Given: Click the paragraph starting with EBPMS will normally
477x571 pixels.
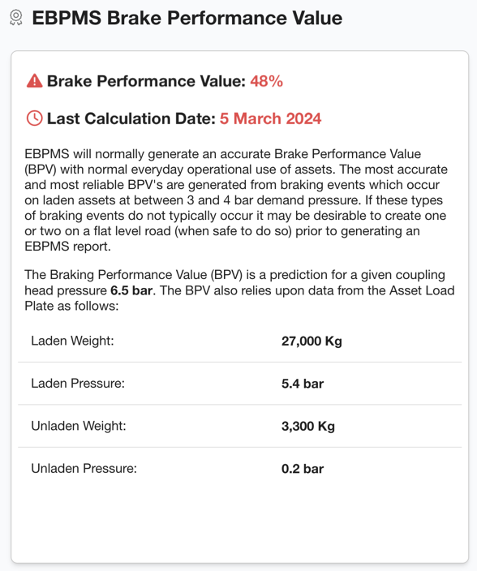Looking at the screenshot, I should click(x=236, y=200).
